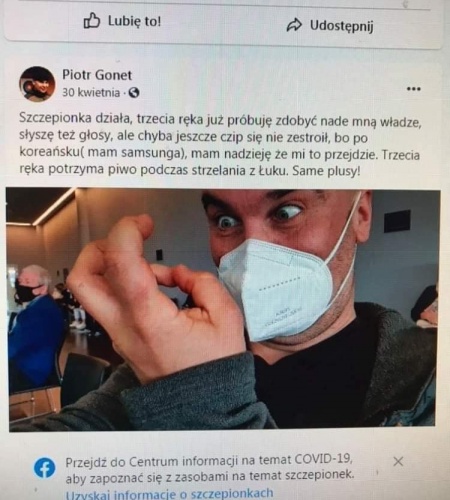The image size is (450, 500).
Task: Click the Facebook logo in the COVID-19 banner
Action: [x=44, y=468]
